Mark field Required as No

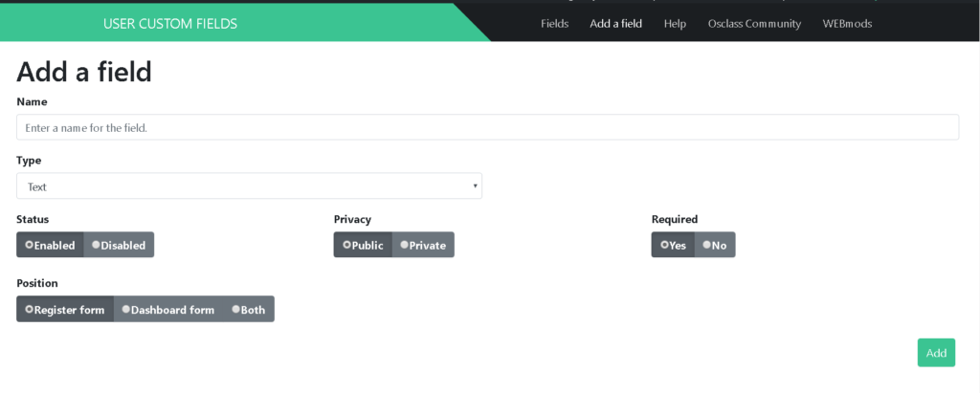(715, 245)
